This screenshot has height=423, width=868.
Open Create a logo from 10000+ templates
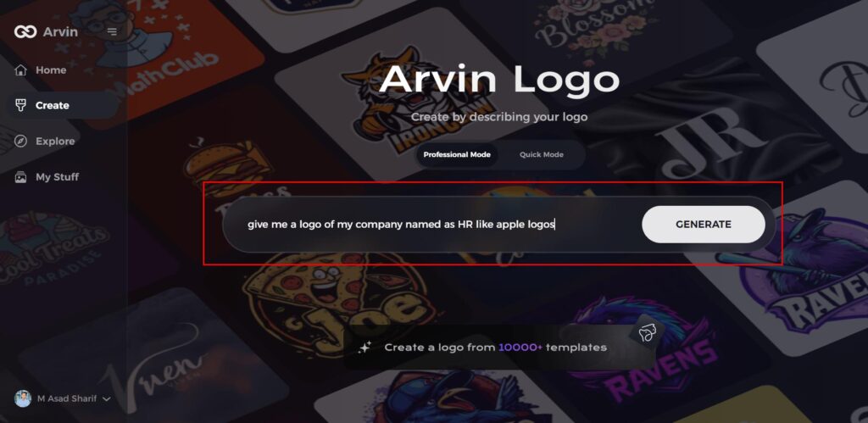(495, 348)
